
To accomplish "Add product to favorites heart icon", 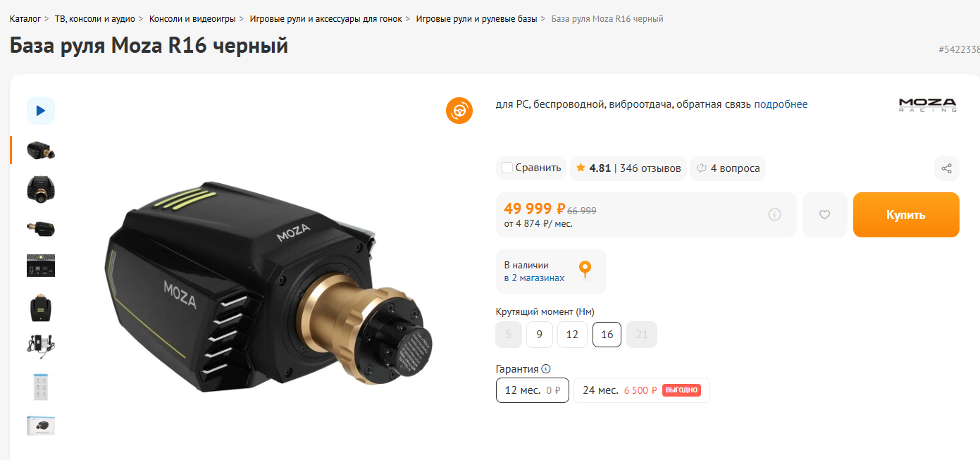I will coord(824,215).
